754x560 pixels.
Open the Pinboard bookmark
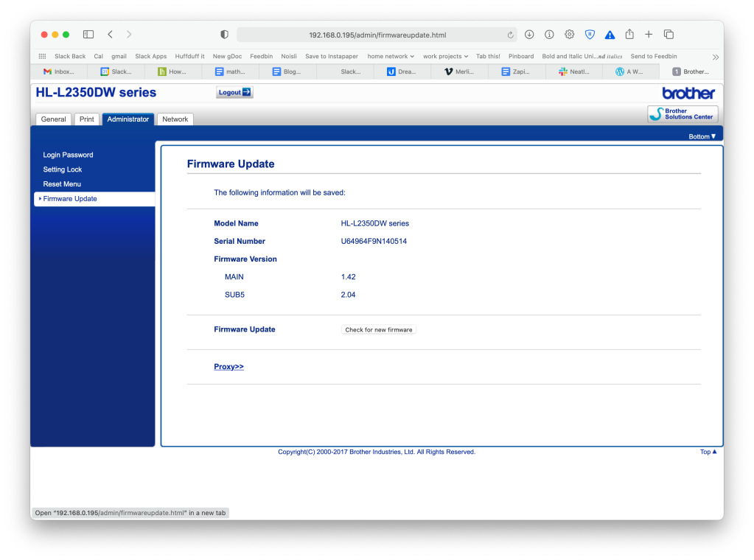(521, 56)
